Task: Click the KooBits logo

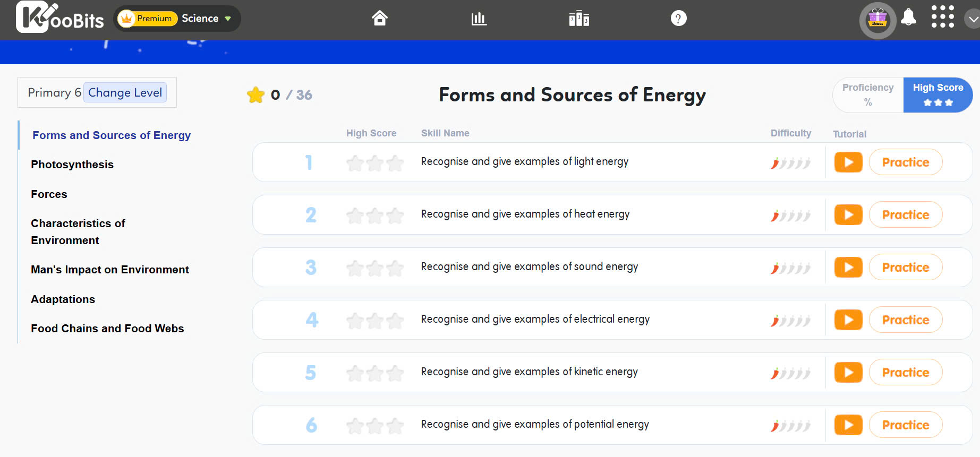Action: pyautogui.click(x=60, y=18)
